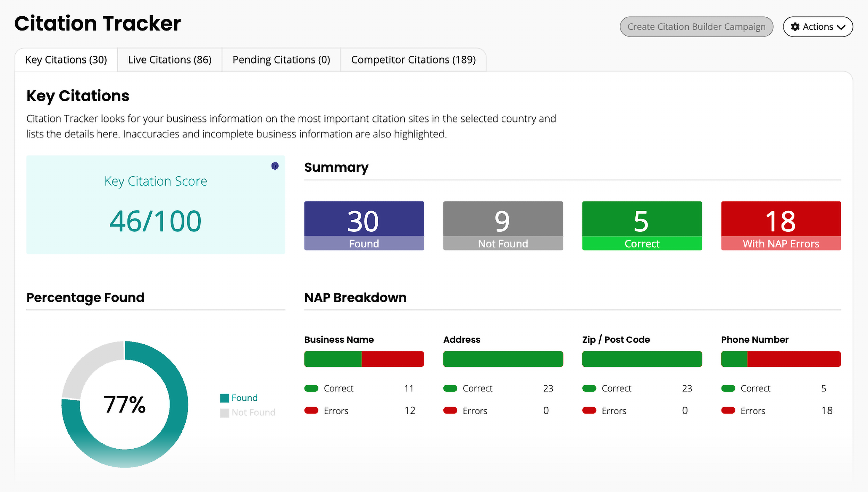Click the Zip / Post Code breakdown bar
The image size is (868, 492).
tap(642, 359)
